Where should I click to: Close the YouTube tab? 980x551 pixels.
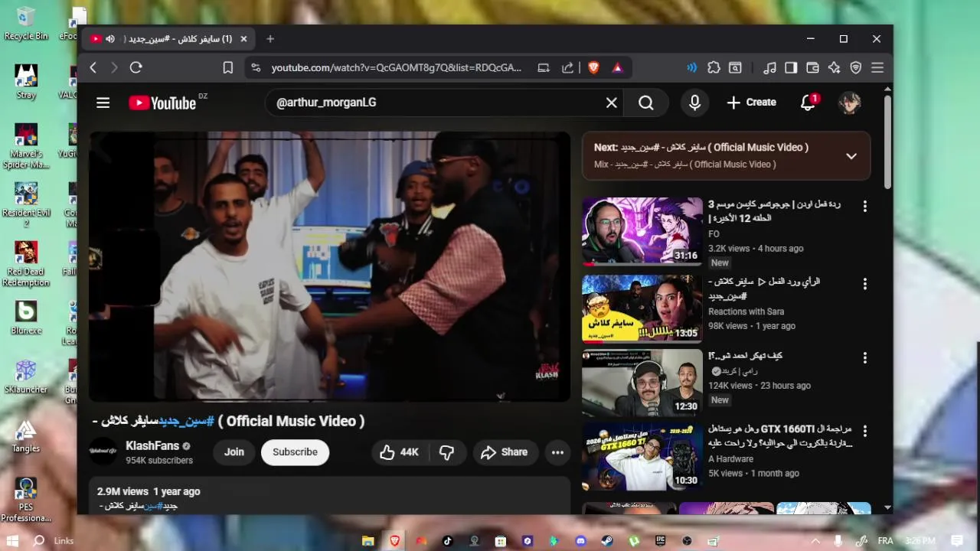pyautogui.click(x=243, y=39)
